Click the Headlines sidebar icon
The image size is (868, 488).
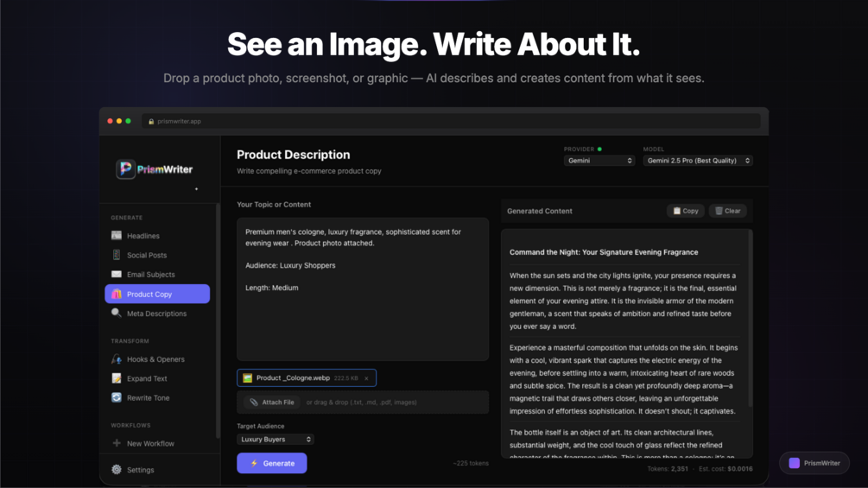pos(117,235)
